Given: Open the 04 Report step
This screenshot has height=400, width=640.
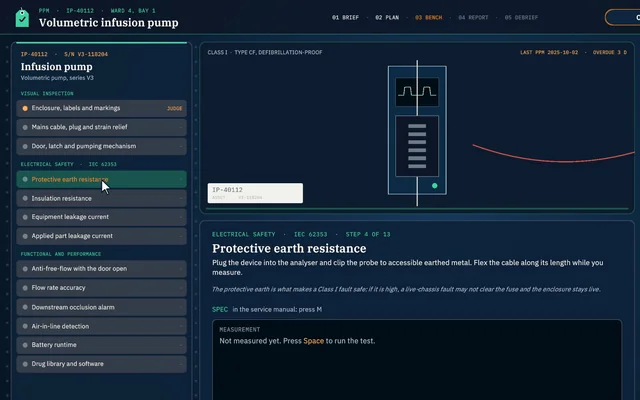Looking at the screenshot, I should pyautogui.click(x=473, y=18).
